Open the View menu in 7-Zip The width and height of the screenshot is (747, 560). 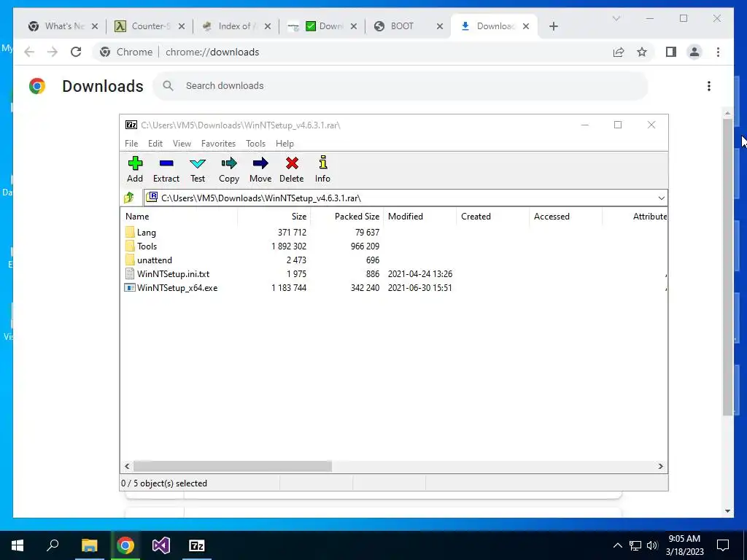click(x=182, y=144)
